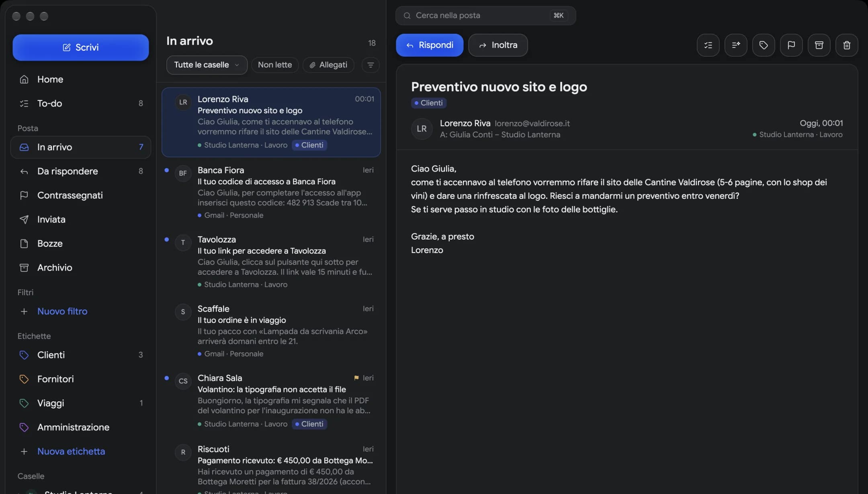Click Nuovo filtro to add a filter

coord(62,311)
